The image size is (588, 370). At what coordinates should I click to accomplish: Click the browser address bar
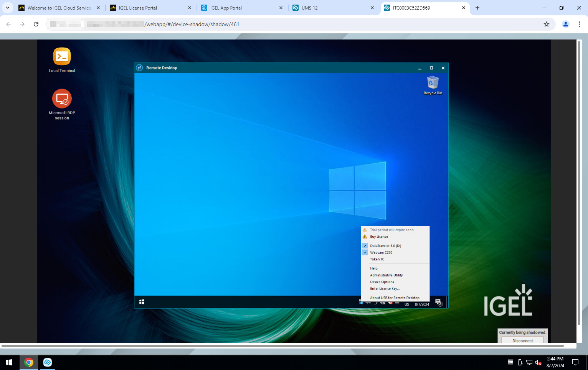pos(292,24)
